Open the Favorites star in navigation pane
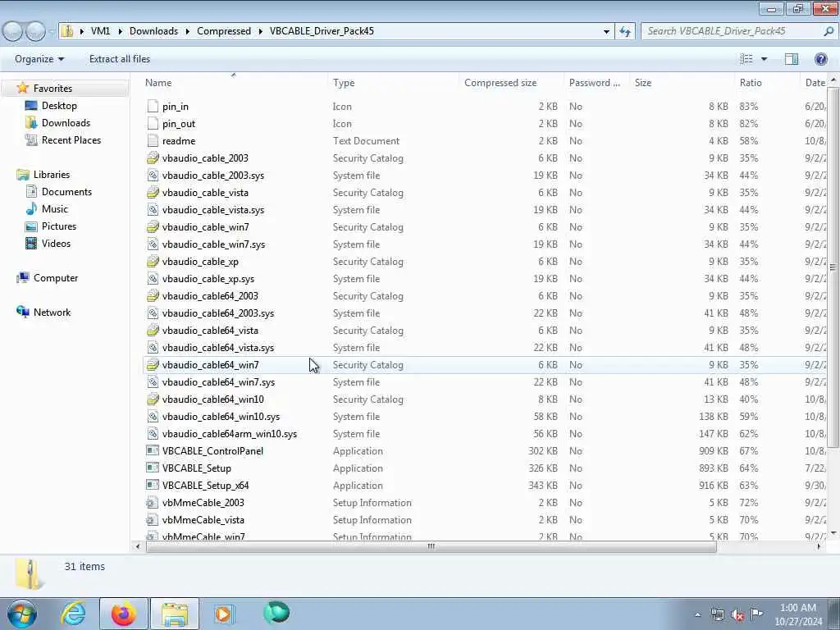This screenshot has width=840, height=630. click(22, 88)
